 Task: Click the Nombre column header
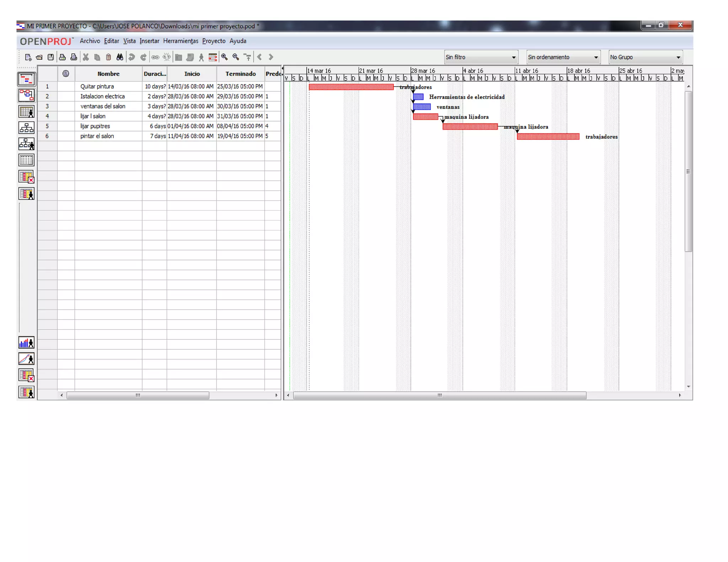108,74
